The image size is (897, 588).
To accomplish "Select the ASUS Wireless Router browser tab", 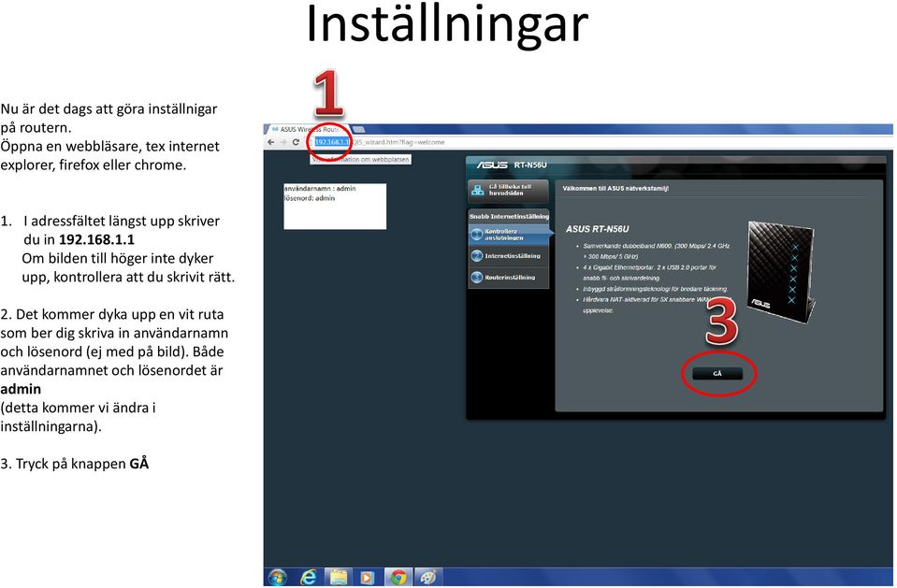I will tap(307, 129).
